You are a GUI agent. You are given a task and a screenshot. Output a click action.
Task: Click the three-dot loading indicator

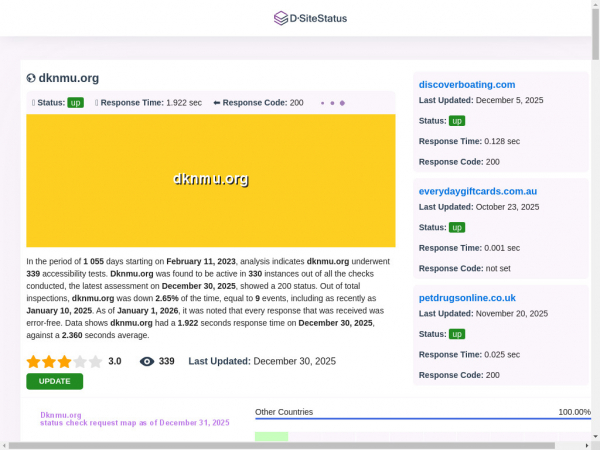(332, 103)
